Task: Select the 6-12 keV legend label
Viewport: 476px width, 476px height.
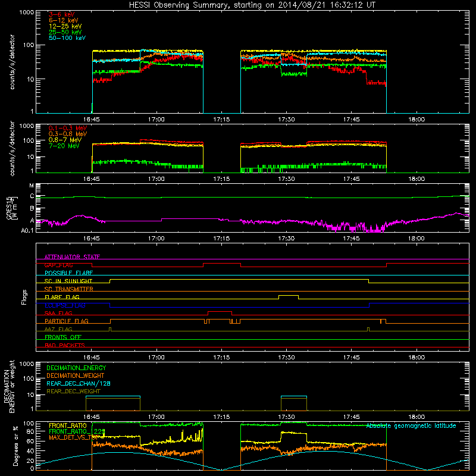Action: pyautogui.click(x=64, y=20)
